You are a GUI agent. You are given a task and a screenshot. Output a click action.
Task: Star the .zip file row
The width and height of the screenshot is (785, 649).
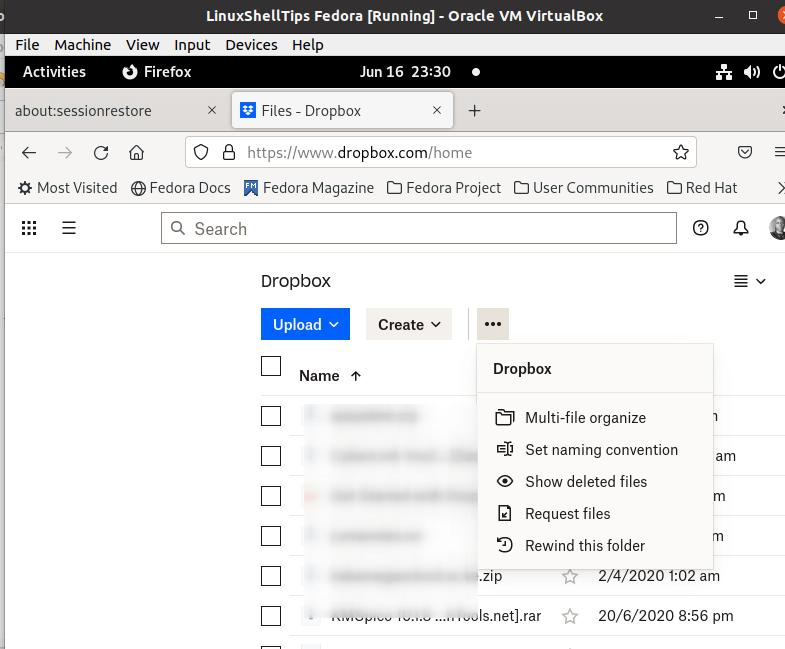tap(570, 576)
